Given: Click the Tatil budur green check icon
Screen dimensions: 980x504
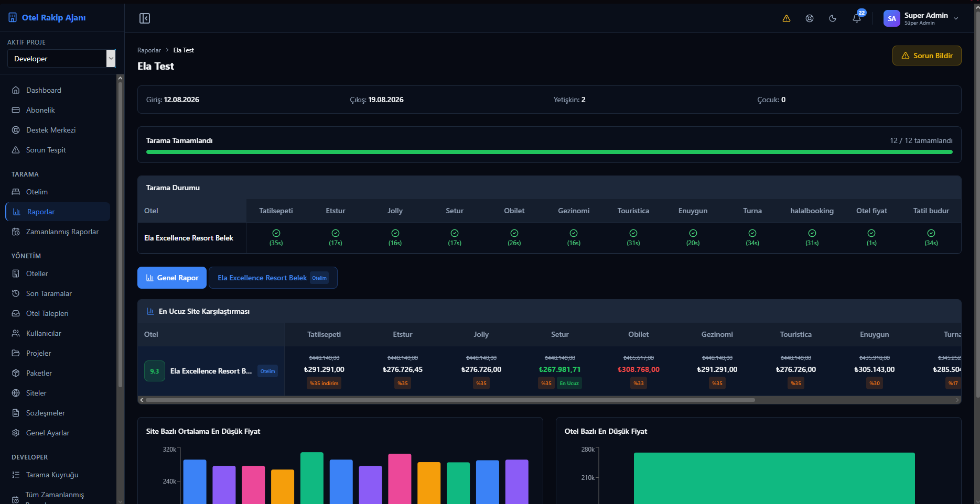Looking at the screenshot, I should 931,233.
